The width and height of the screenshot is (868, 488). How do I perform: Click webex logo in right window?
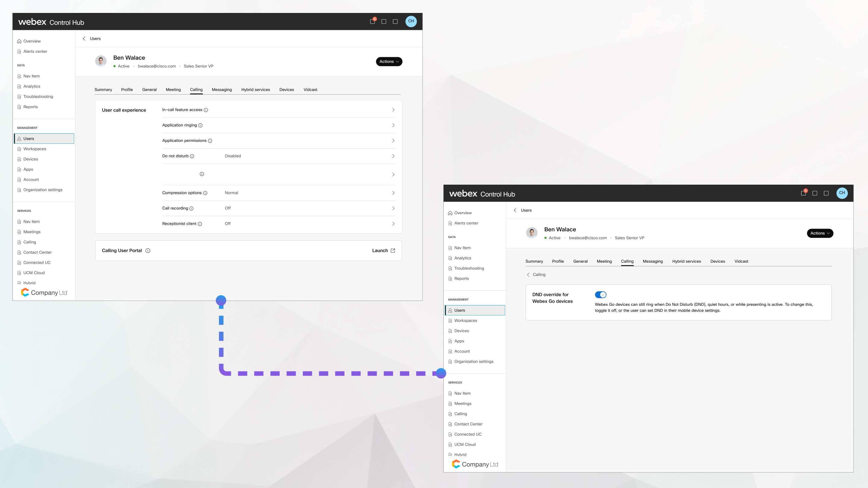tap(463, 194)
